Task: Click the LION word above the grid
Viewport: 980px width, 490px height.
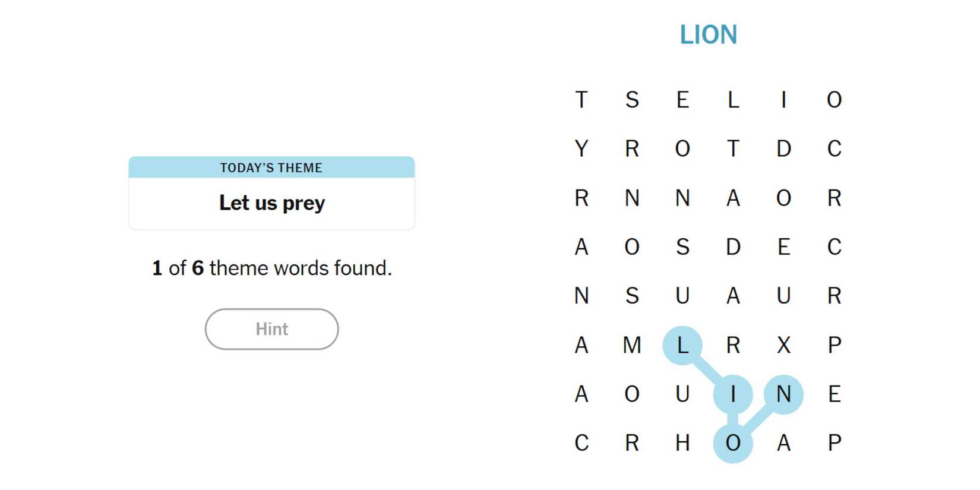Action: point(708,35)
